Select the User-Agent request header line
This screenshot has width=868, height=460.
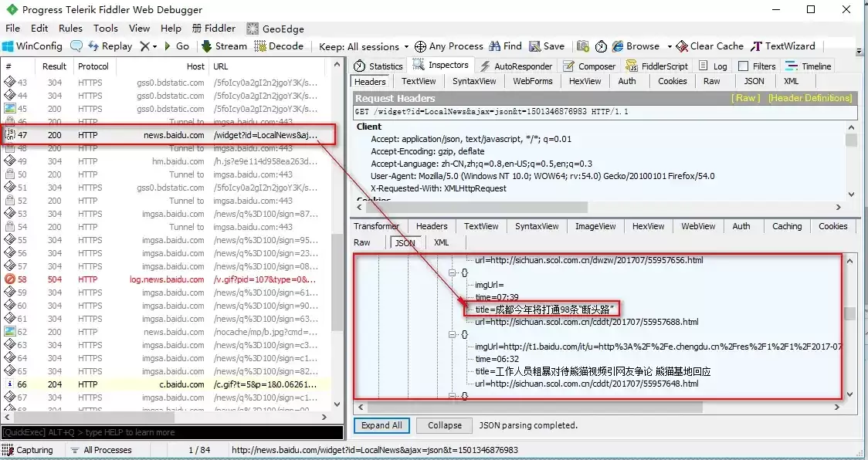pyautogui.click(x=542, y=176)
